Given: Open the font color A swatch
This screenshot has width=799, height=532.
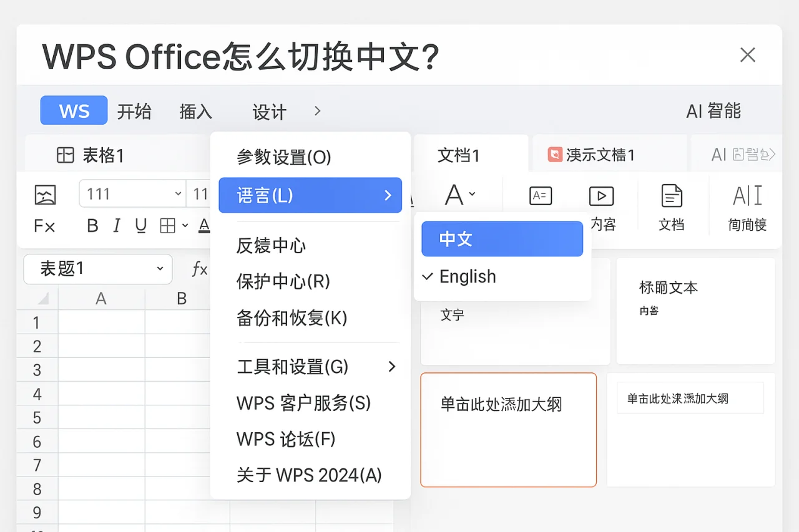Looking at the screenshot, I should [x=204, y=226].
